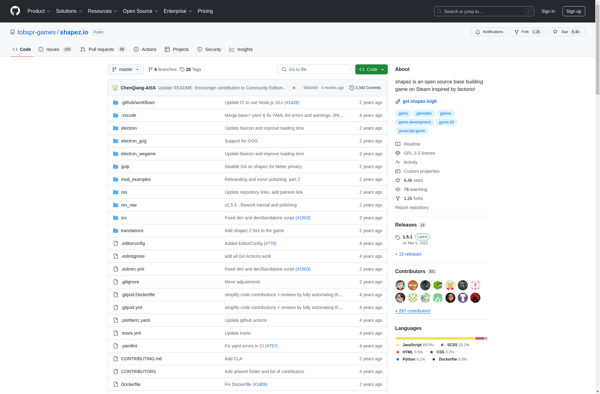600x394 pixels.
Task: Open the res_raw folder
Action: [x=129, y=205]
